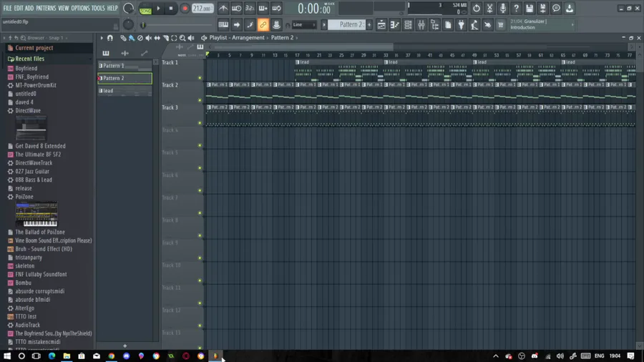
Task: Open the TOOLS menu
Action: click(98, 8)
